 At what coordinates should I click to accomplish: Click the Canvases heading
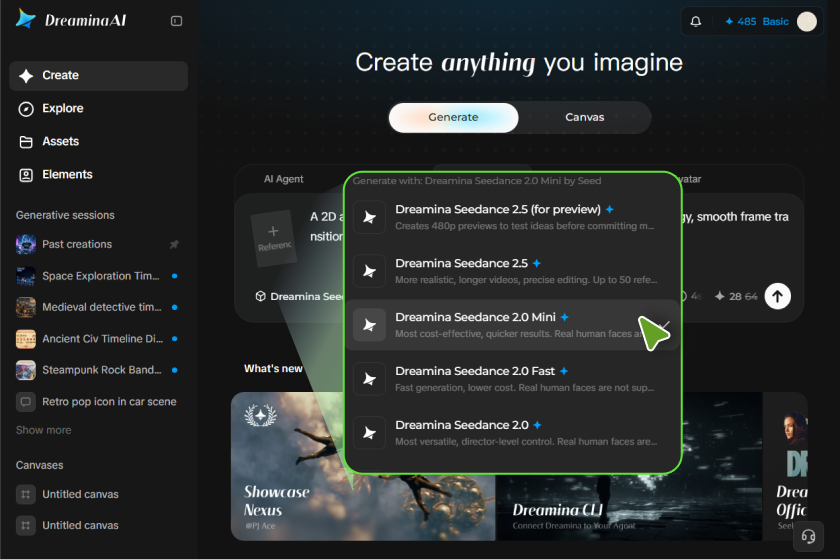[x=40, y=465]
